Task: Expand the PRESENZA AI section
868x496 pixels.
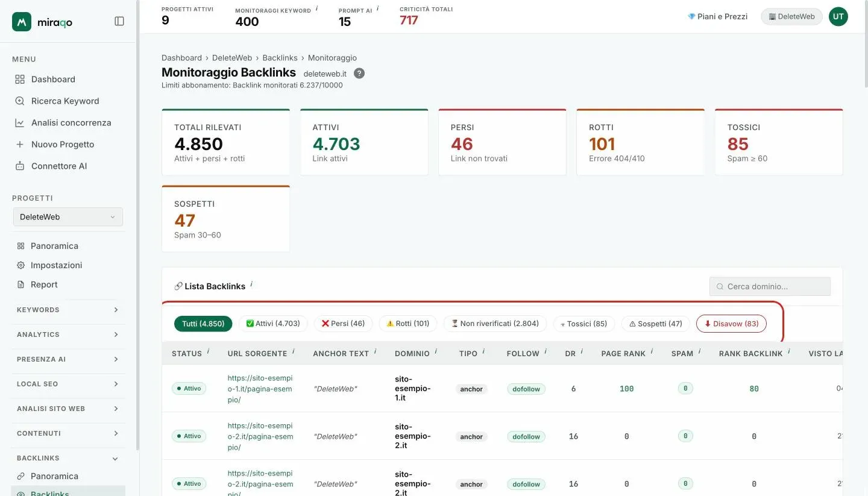Action: 68,359
